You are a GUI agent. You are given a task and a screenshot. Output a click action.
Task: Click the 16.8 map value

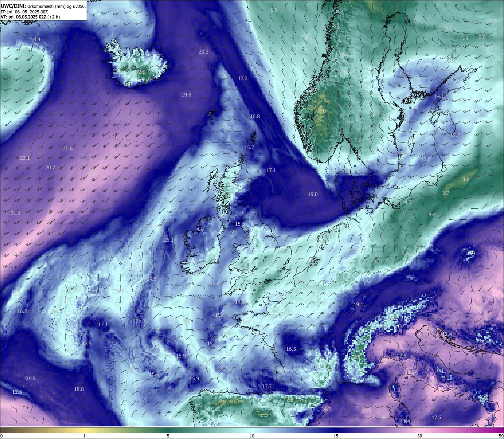pyautogui.click(x=255, y=116)
